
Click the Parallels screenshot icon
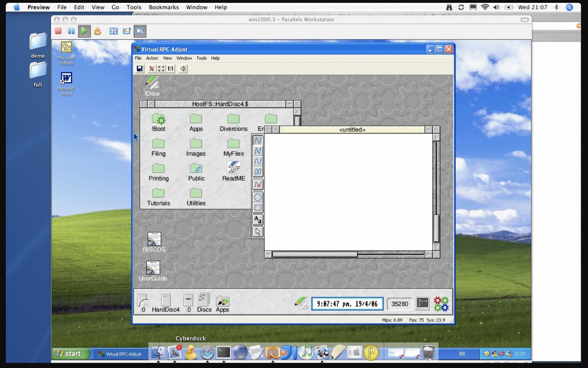pos(126,31)
